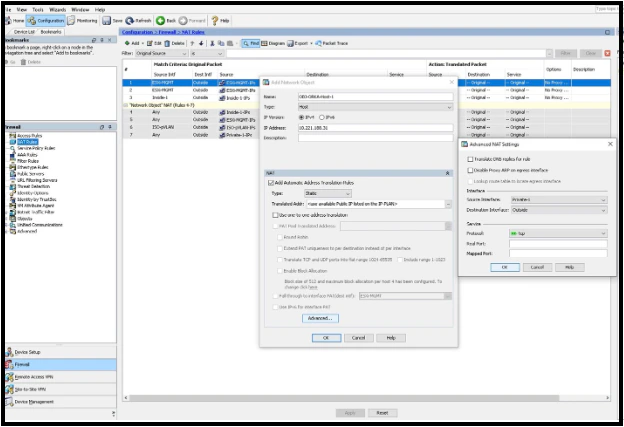Viewport: 624px width, 427px height.
Task: Switch to the Bookmarks tab
Action: (x=51, y=32)
